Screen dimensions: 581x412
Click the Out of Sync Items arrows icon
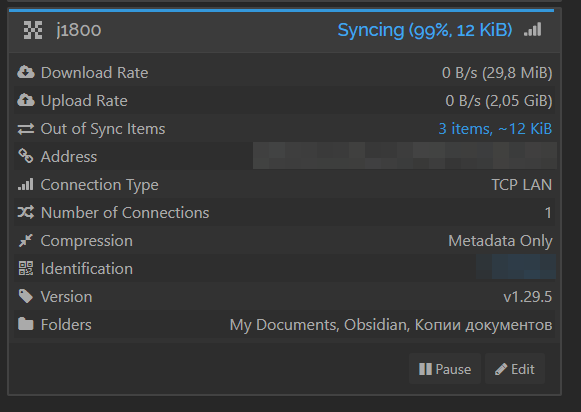[x=26, y=129]
